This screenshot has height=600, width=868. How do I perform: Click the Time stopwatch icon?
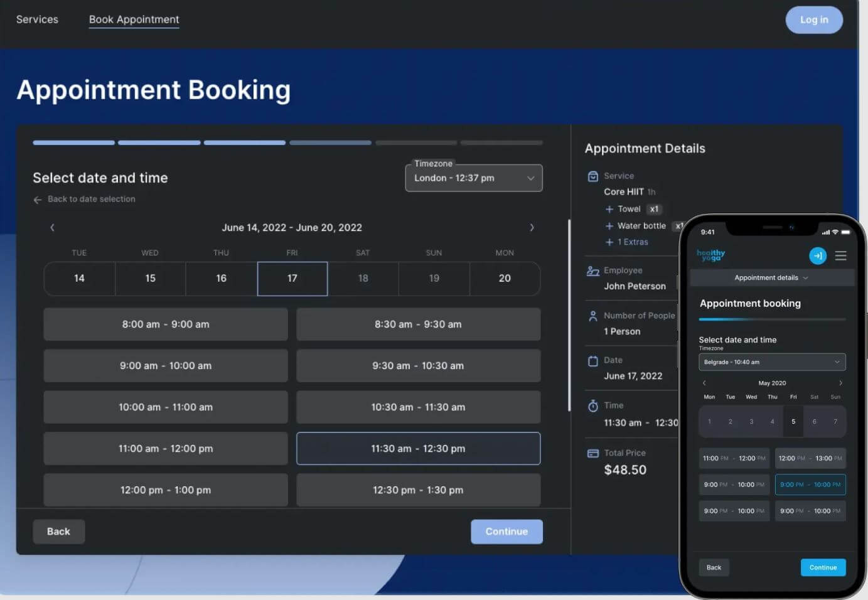coord(592,406)
